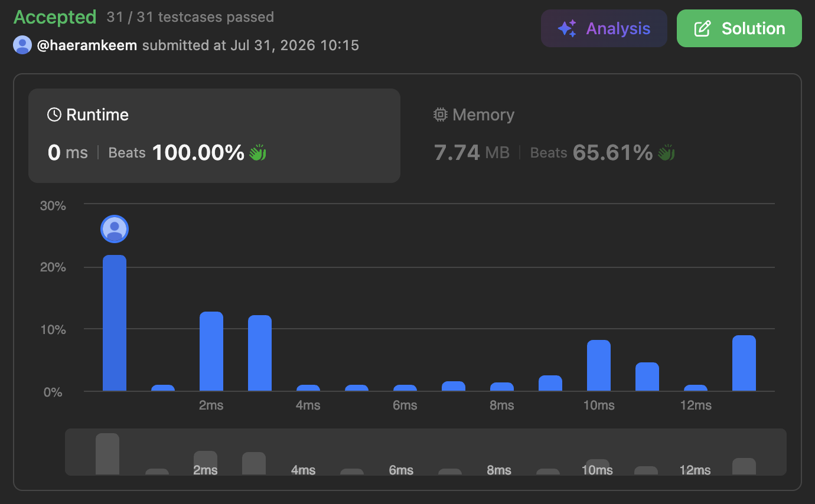Click the last bar after 12ms
The height and width of the screenshot is (504, 815).
744,363
